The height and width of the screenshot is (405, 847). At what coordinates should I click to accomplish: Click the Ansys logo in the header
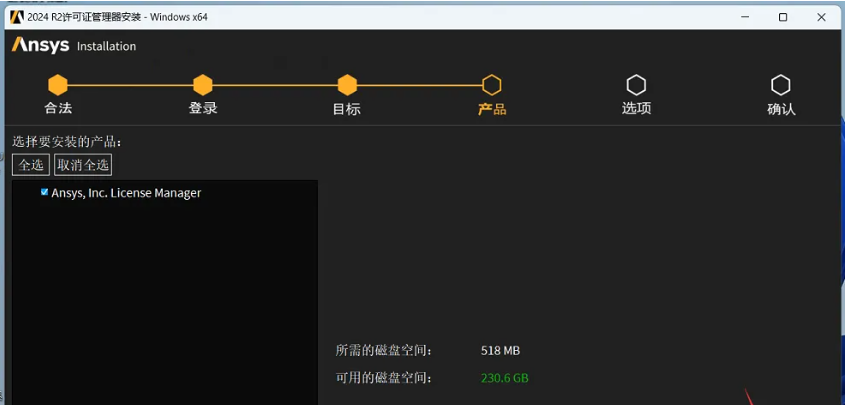coord(40,45)
